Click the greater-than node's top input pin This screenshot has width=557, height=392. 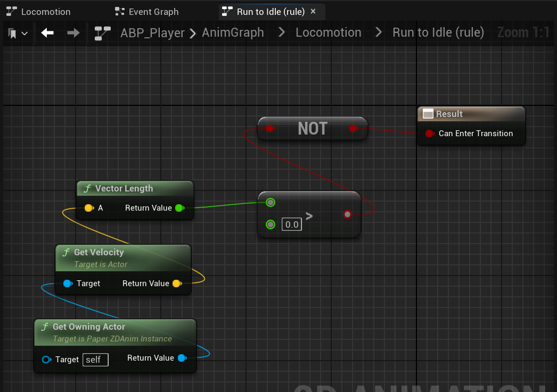271,203
